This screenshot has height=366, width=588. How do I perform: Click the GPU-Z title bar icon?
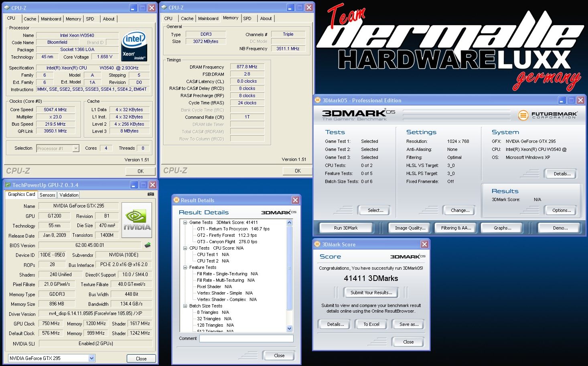tap(8, 185)
